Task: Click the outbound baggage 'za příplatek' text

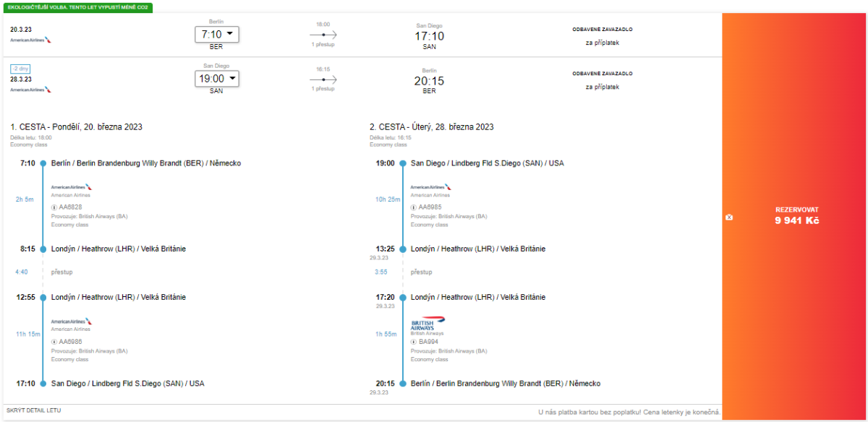Action: [x=602, y=43]
